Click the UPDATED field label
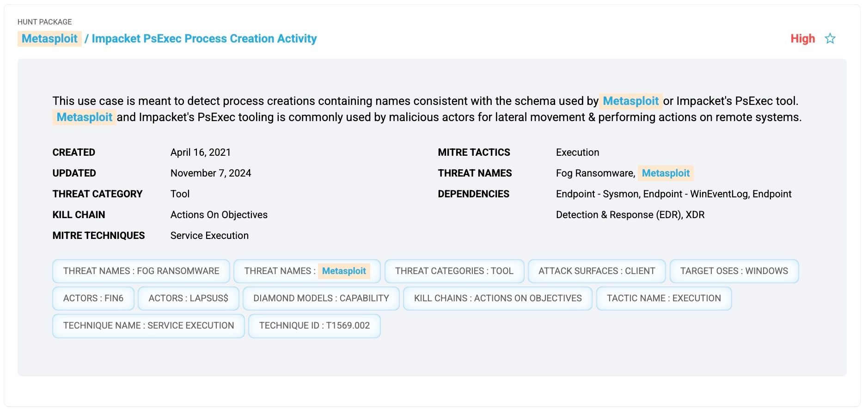 [x=74, y=173]
